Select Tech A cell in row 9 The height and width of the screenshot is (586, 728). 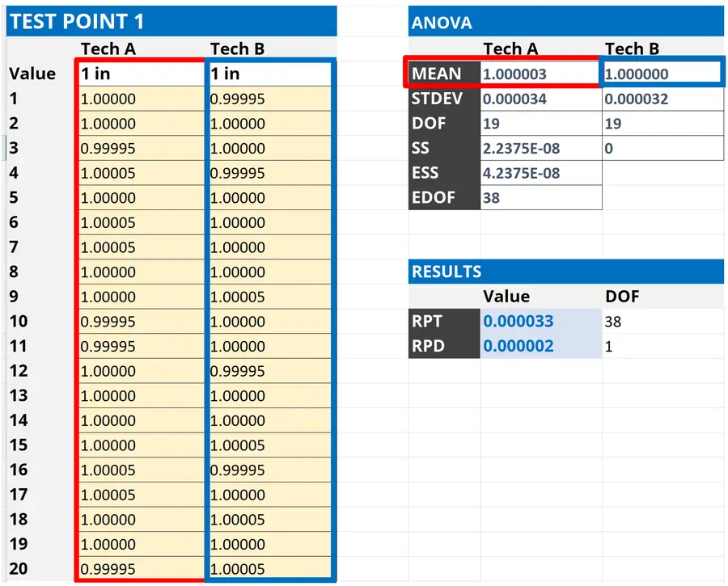pyautogui.click(x=141, y=297)
